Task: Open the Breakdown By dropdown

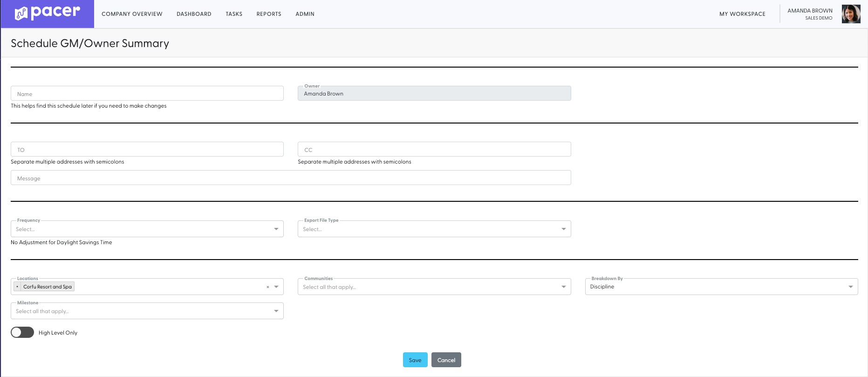Action: point(721,287)
